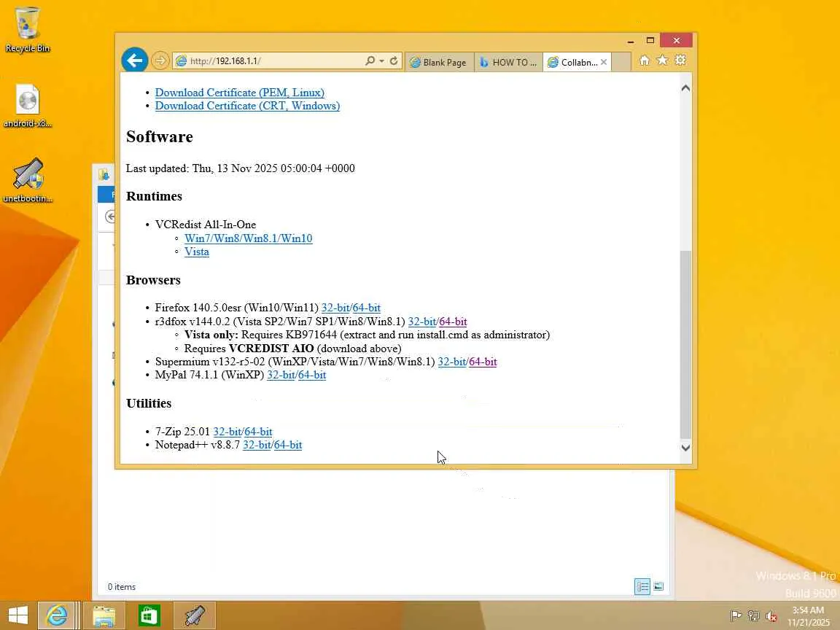The image size is (840, 630).
Task: Go back with the browser Back arrow
Action: point(134,60)
